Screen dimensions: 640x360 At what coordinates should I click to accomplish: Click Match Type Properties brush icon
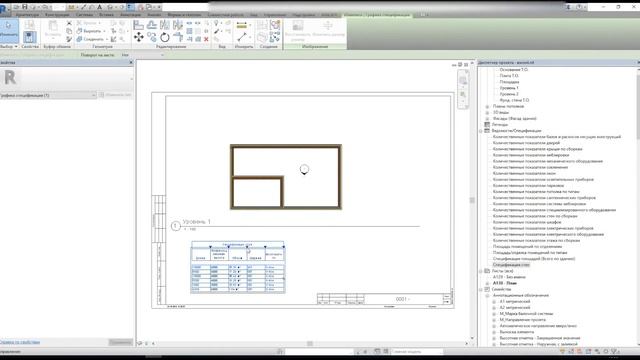tap(69, 39)
